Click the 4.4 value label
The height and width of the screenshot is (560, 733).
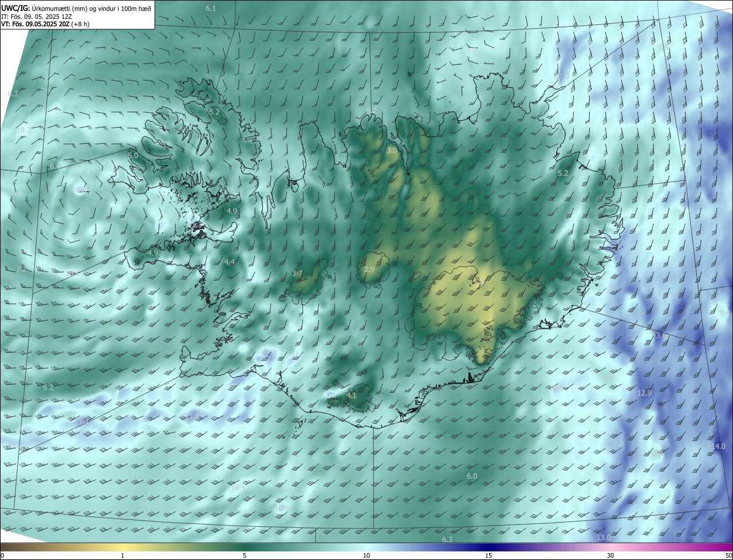230,262
